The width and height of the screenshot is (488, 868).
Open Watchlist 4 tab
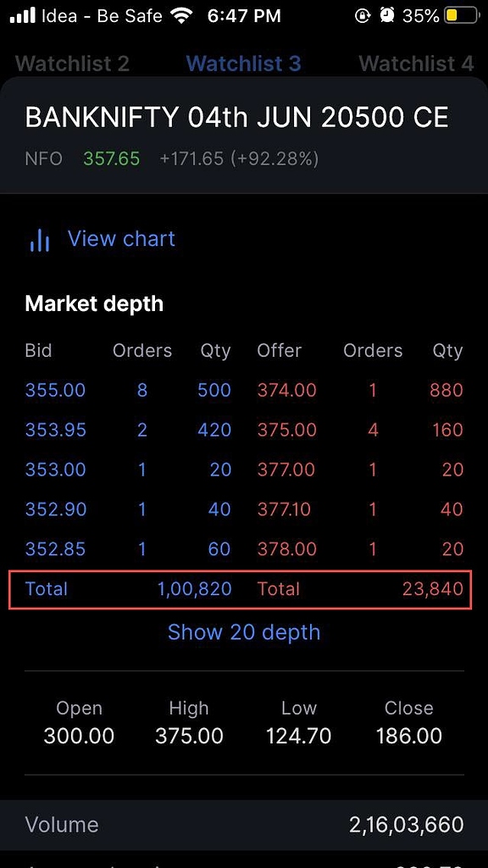tap(415, 63)
